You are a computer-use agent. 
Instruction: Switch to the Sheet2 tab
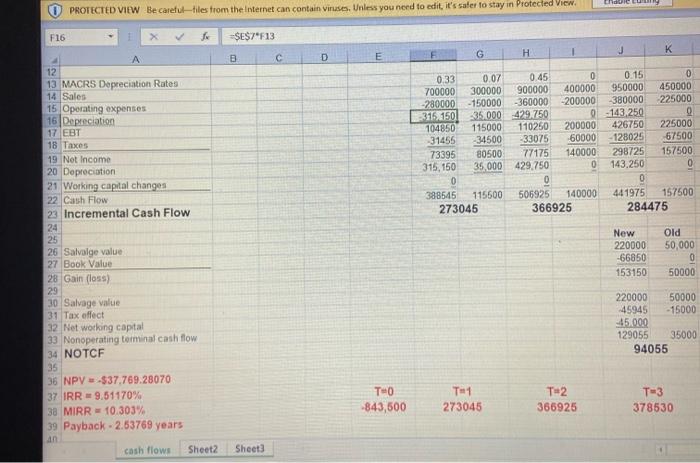[203, 449]
